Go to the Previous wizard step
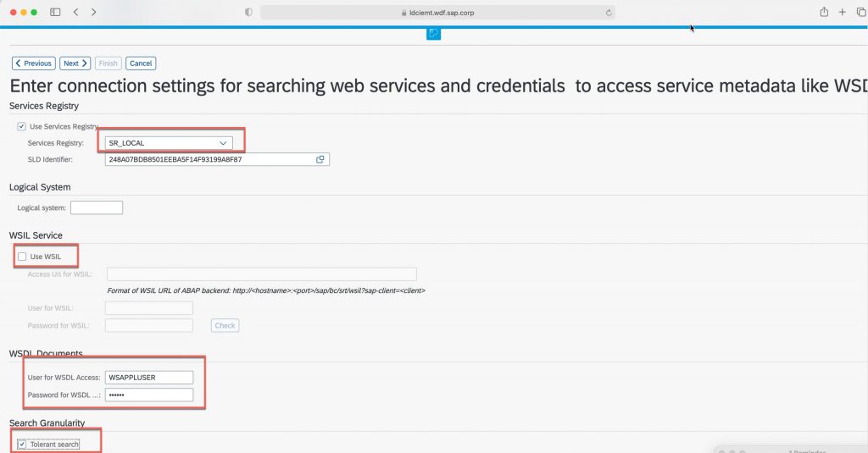 click(x=34, y=64)
